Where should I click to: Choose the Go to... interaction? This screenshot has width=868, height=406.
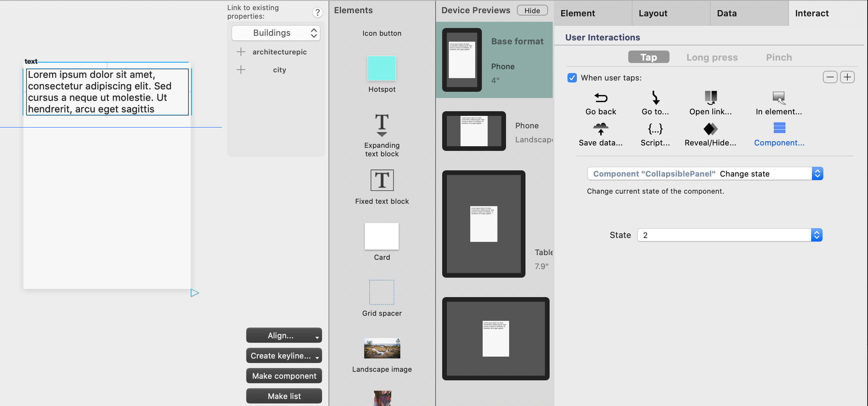tap(655, 98)
